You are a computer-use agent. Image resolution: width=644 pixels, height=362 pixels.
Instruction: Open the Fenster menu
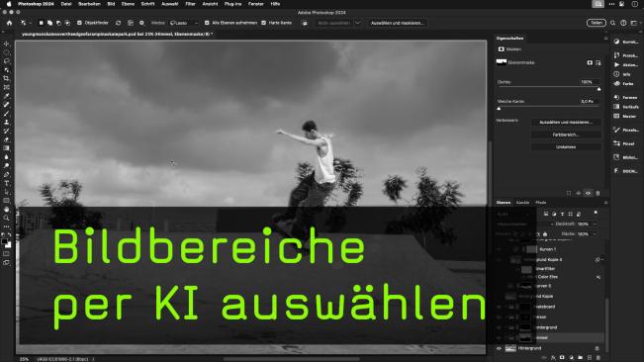point(256,4)
